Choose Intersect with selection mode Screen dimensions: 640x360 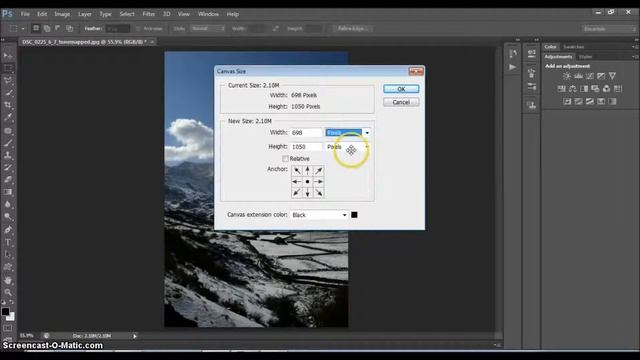69,28
